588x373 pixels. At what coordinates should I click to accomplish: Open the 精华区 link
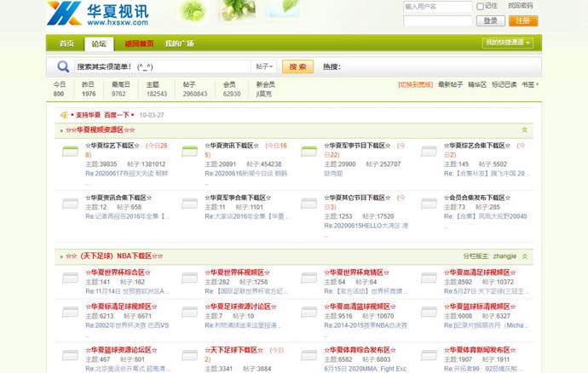pyautogui.click(x=477, y=84)
